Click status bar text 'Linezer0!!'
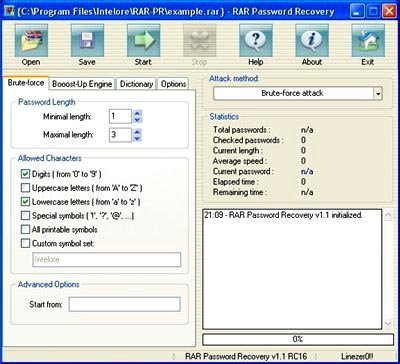 point(358,356)
